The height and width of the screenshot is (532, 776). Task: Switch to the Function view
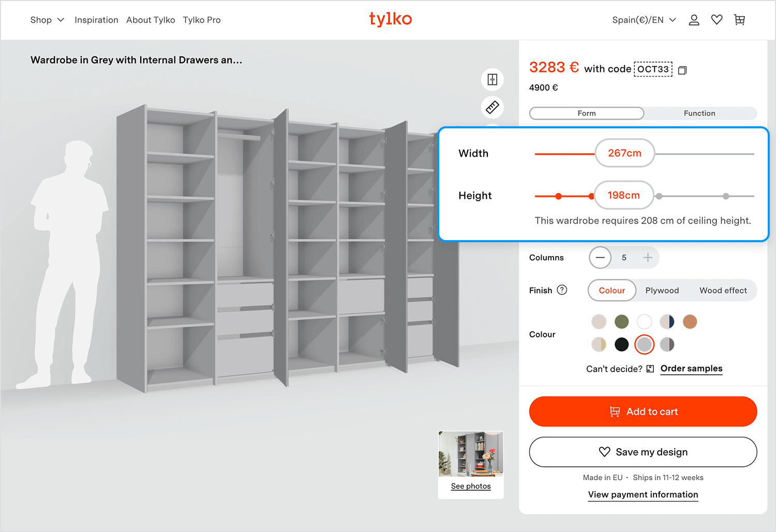pyautogui.click(x=699, y=113)
